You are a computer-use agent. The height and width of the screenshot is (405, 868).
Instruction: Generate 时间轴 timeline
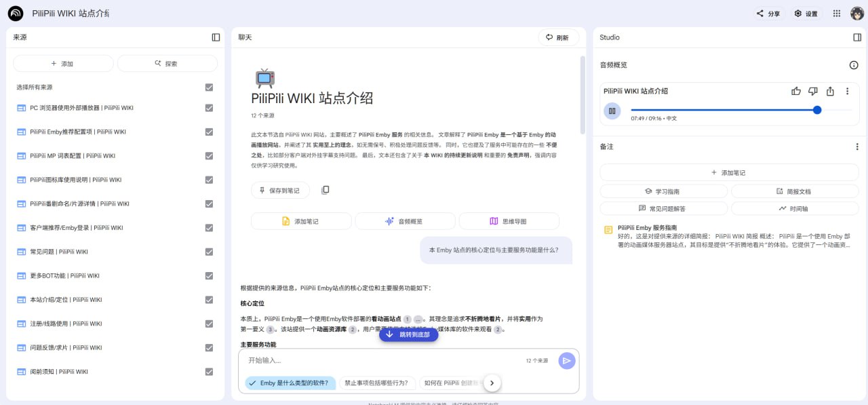pos(795,208)
